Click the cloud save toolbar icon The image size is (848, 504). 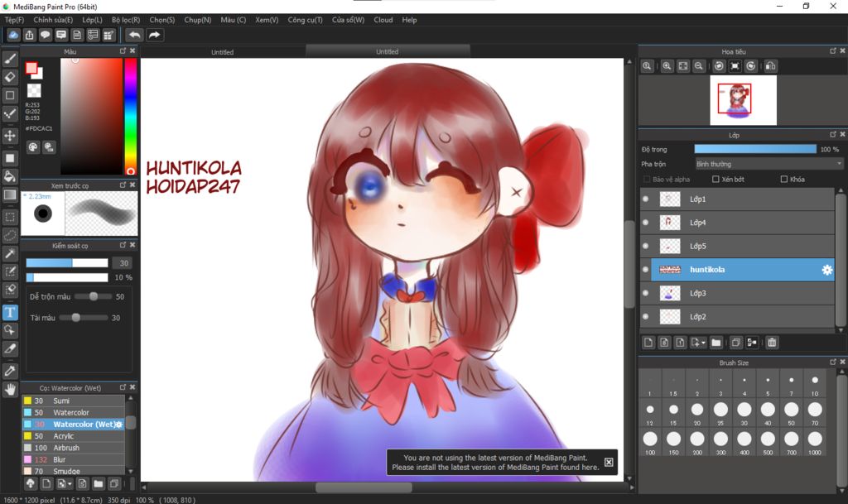click(x=13, y=35)
